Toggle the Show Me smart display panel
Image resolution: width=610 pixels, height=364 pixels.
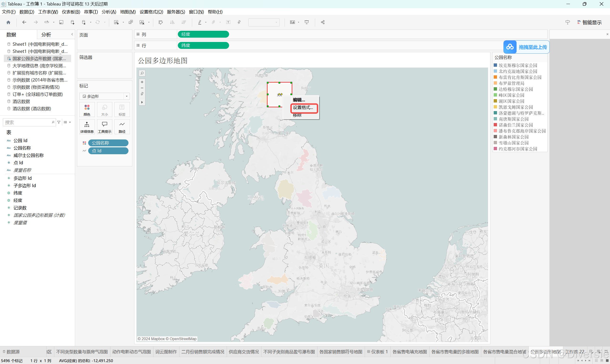tap(589, 22)
